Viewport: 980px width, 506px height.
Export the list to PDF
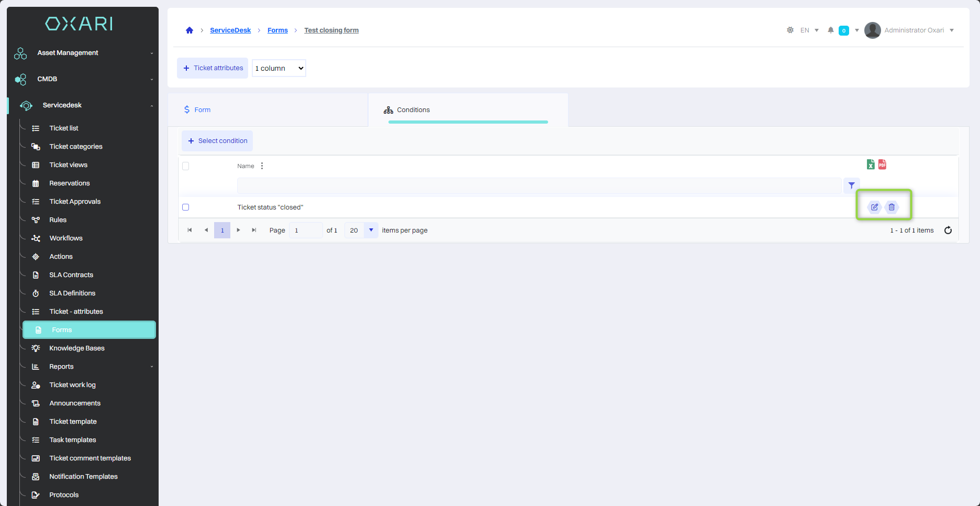point(883,164)
